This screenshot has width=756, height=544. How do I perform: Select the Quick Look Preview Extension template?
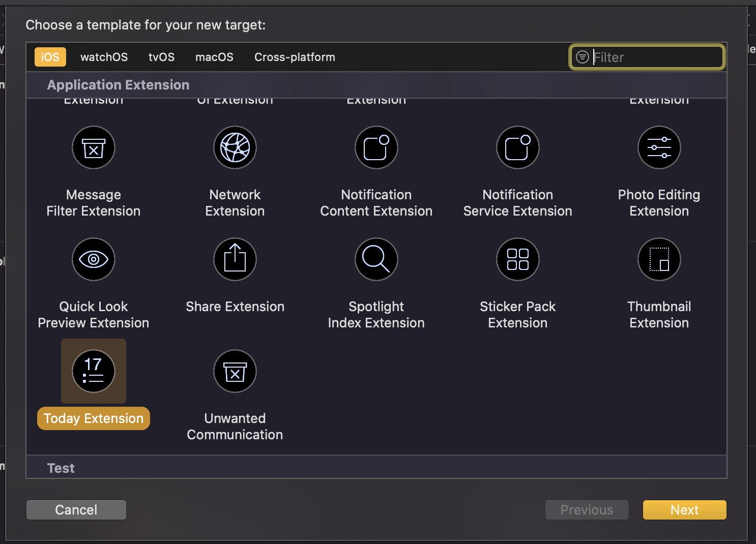93,259
